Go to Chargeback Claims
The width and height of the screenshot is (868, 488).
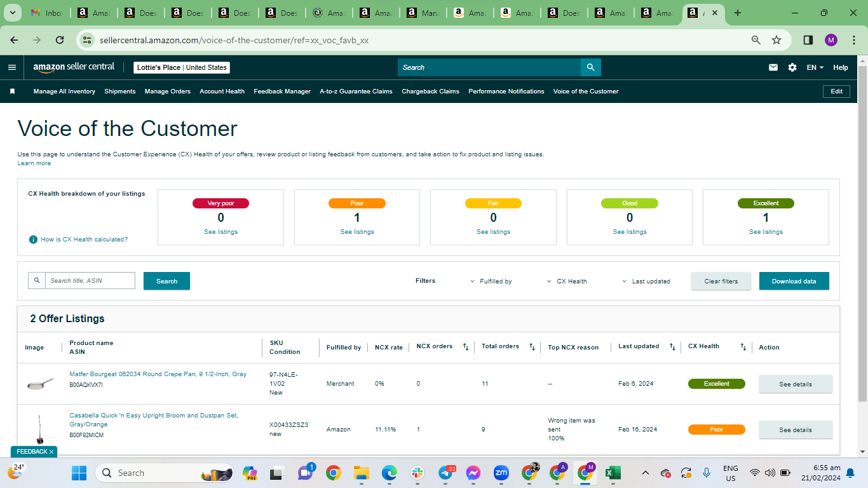(x=430, y=91)
